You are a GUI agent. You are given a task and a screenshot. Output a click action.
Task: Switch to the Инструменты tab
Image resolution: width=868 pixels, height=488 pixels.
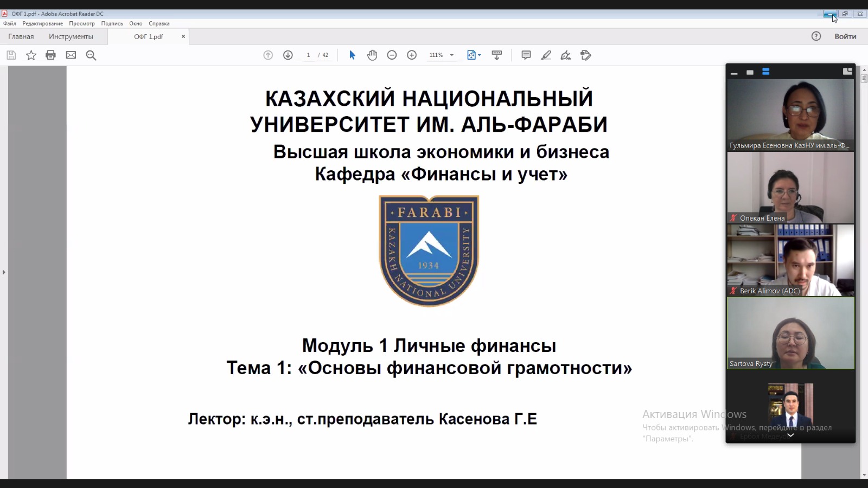[x=71, y=36]
